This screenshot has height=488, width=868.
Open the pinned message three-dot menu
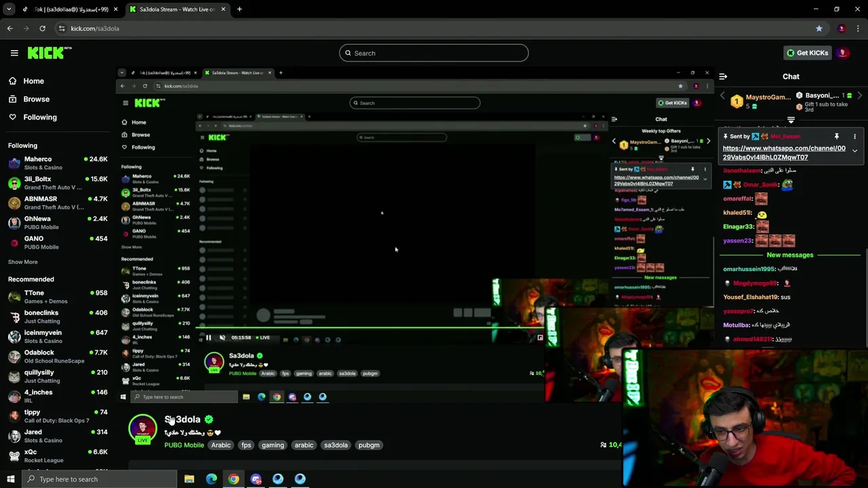click(854, 136)
